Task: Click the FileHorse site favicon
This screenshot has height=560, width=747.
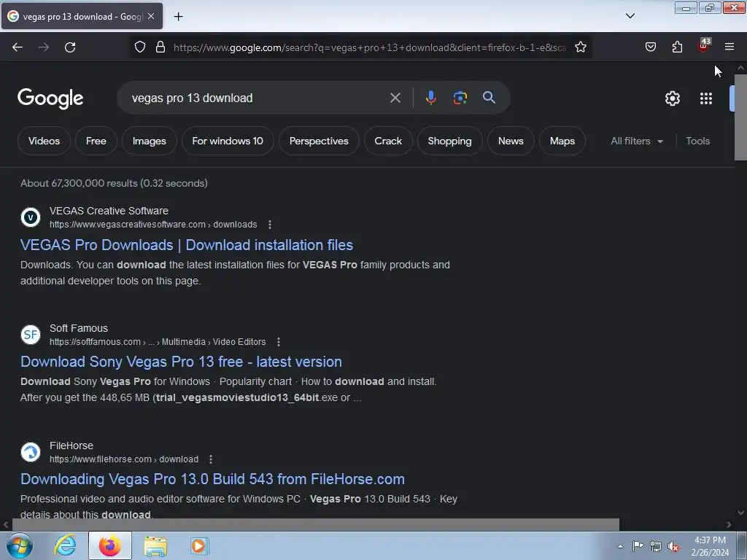Action: point(31,452)
